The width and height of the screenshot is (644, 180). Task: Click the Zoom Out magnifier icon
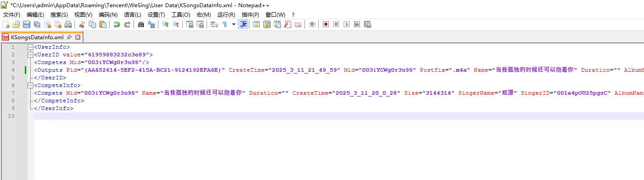tap(176, 24)
